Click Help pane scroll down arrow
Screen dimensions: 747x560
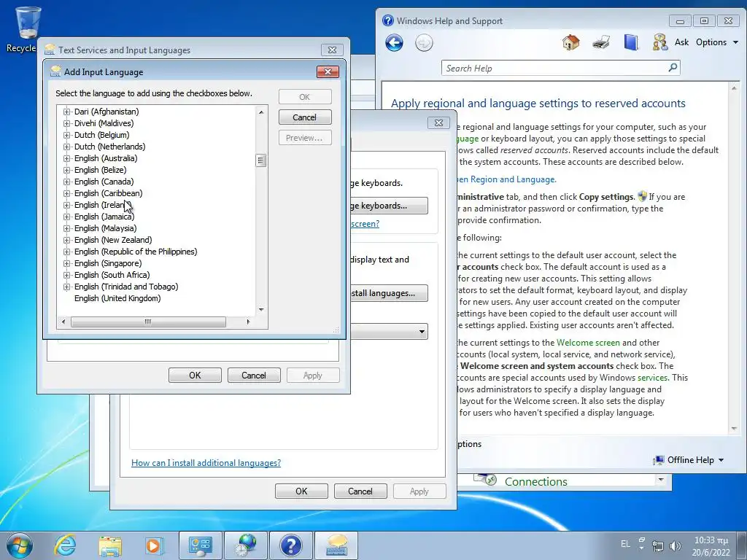tap(734, 429)
